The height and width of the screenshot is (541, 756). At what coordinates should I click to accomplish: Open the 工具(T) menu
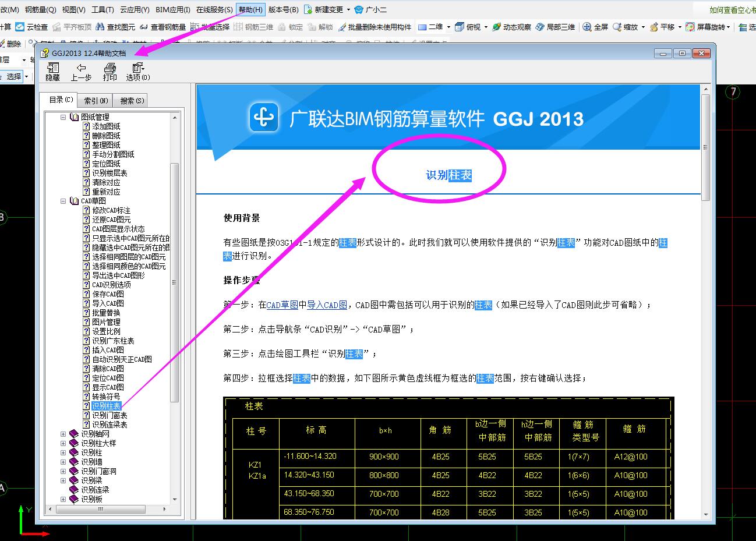103,10
